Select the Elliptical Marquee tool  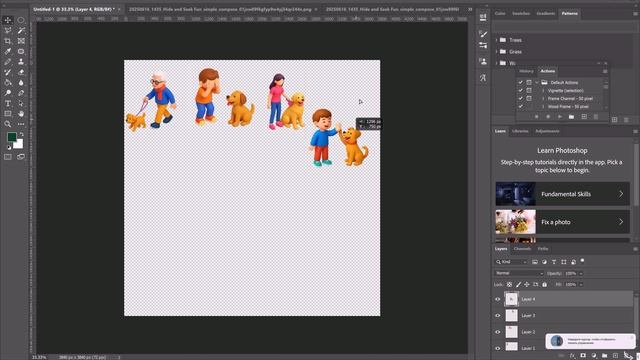[x=21, y=20]
